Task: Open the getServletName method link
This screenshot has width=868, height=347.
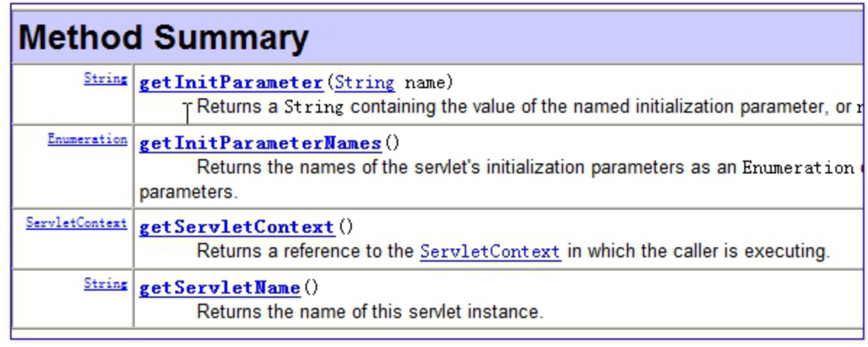Action: click(x=220, y=288)
